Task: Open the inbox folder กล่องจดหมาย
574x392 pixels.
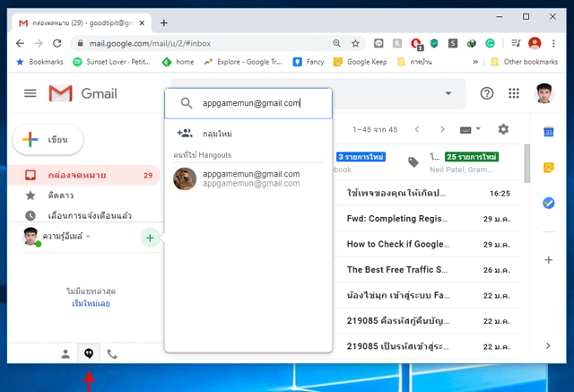Action: point(84,175)
